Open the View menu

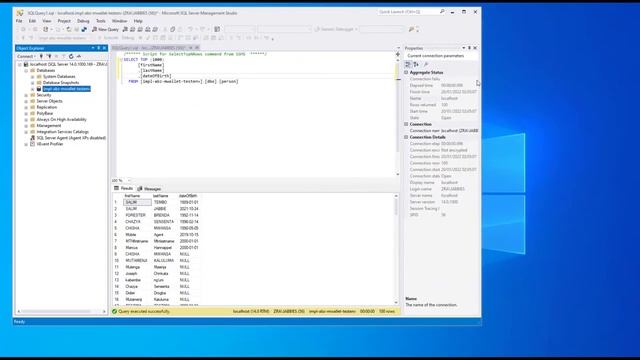[x=47, y=21]
